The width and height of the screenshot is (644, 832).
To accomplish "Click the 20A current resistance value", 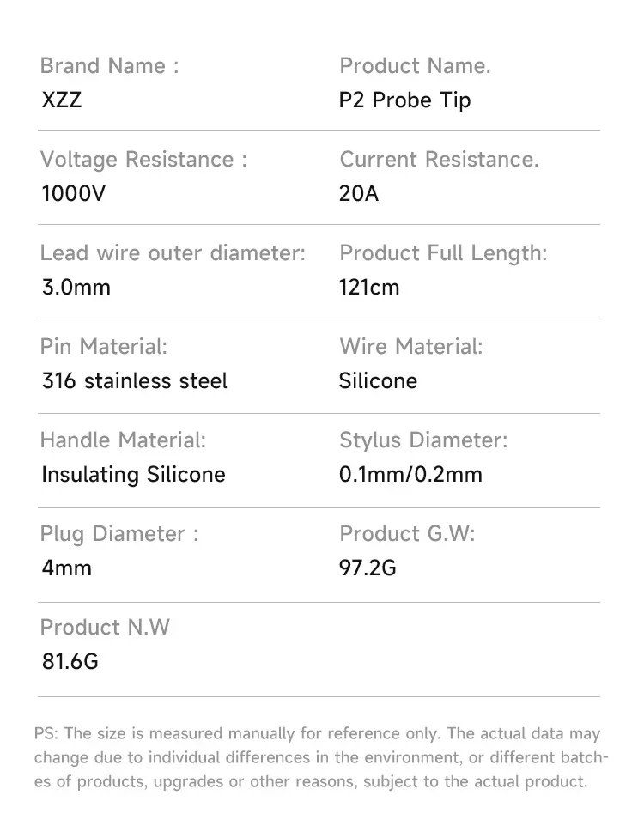I will pyautogui.click(x=358, y=194).
